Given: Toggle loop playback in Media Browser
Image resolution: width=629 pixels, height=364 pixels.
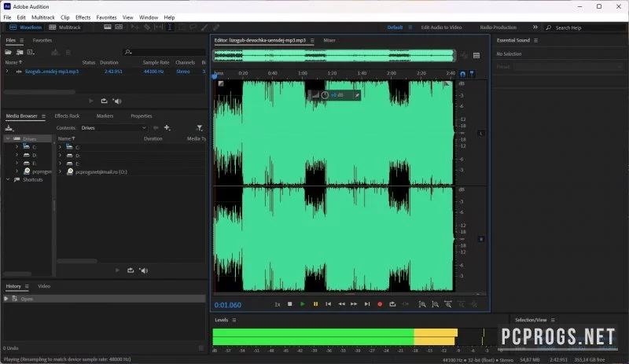Looking at the screenshot, I should [131, 270].
